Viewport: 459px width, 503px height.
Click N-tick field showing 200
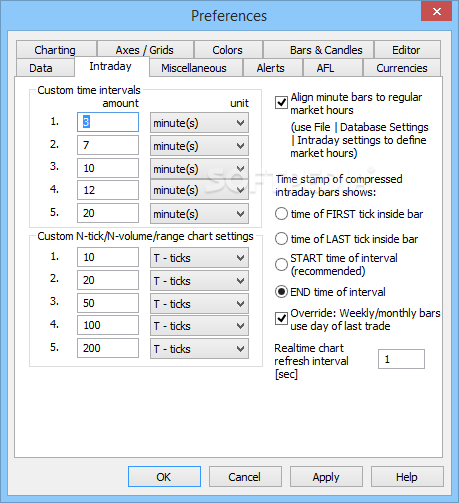[x=108, y=348]
